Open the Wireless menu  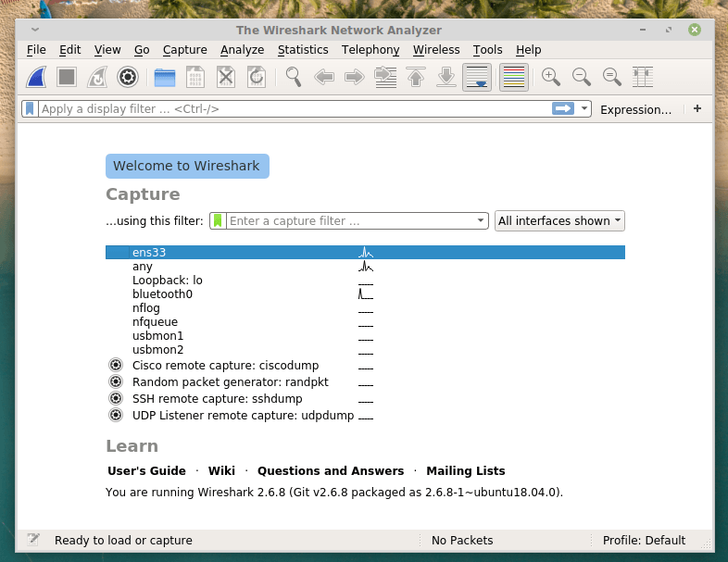click(x=436, y=50)
